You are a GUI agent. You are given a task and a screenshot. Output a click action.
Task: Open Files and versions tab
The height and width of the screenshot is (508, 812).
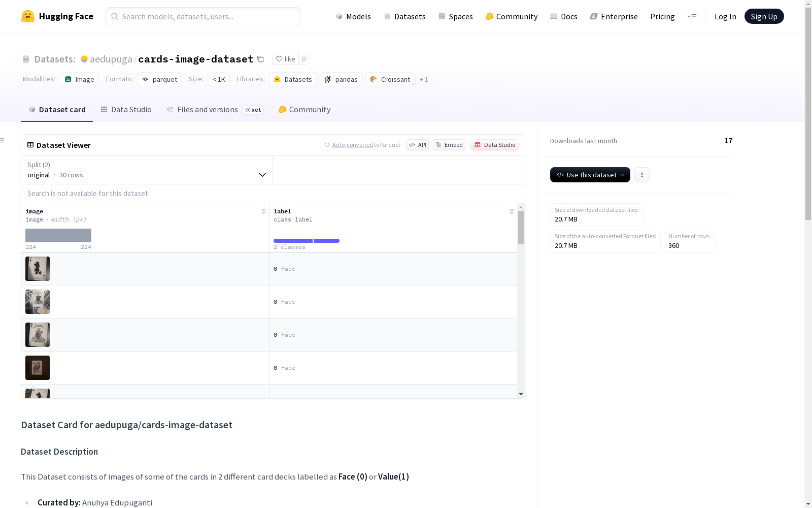215,110
